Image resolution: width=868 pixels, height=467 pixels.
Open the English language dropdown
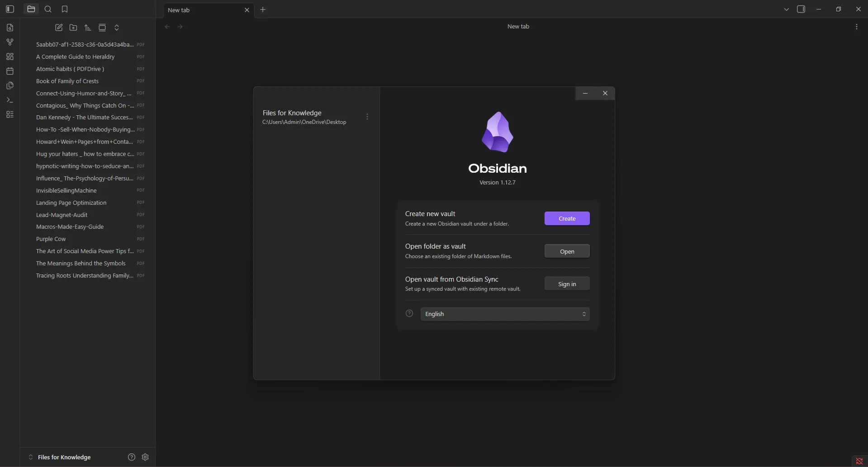505,314
